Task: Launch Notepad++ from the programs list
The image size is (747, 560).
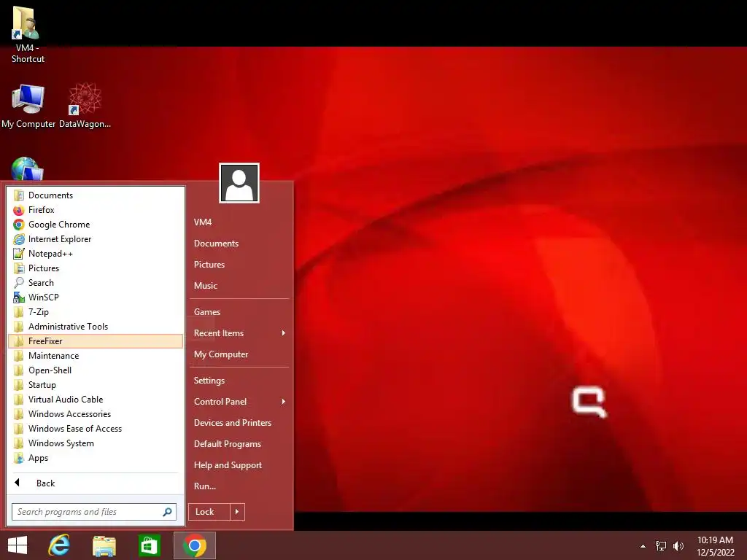Action: (x=96, y=254)
